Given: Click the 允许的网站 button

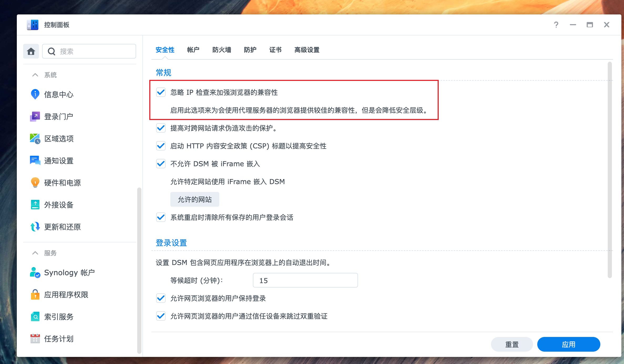Looking at the screenshot, I should coord(195,199).
